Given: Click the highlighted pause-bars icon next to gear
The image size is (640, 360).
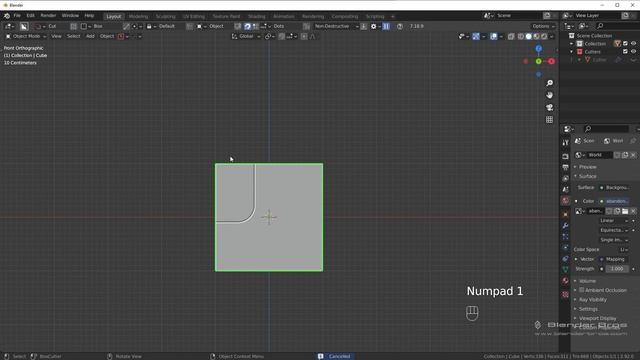Looking at the screenshot, I should [386, 26].
